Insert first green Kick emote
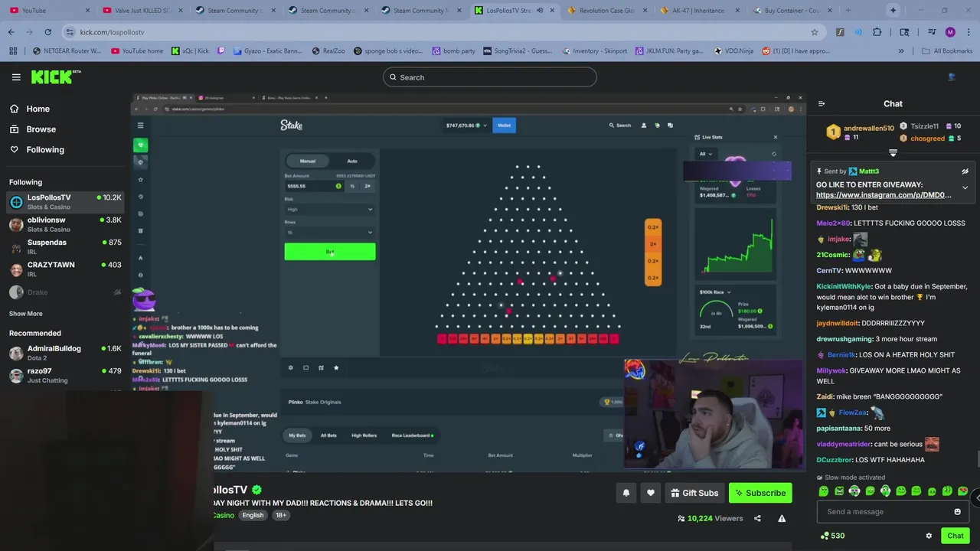The image size is (980, 551). point(824,491)
